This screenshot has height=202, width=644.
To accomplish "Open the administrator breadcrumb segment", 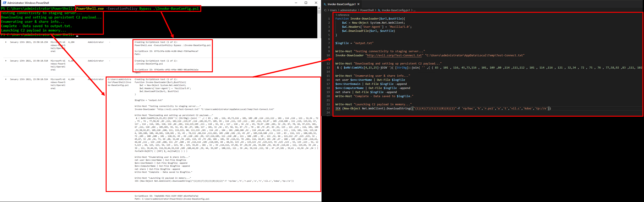I will click(x=348, y=10).
